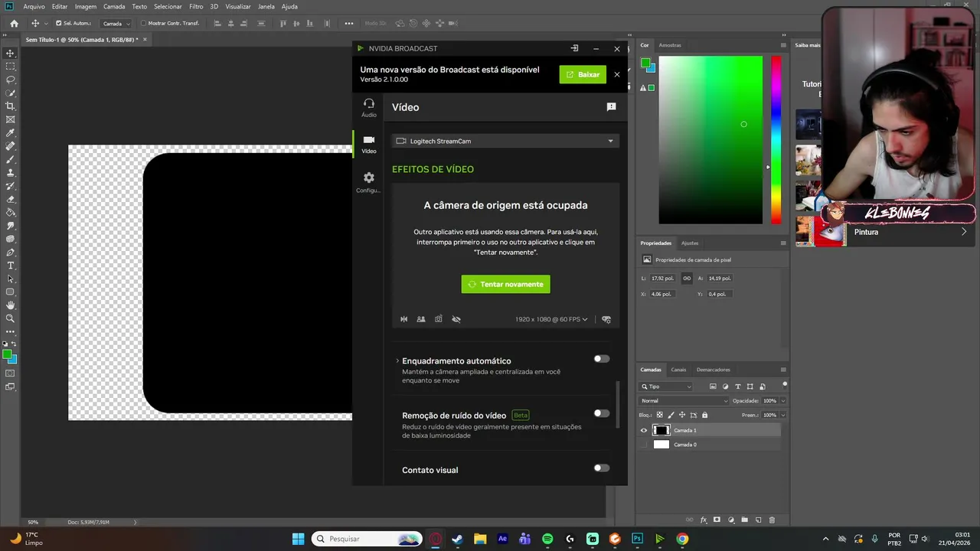Click the green foreground color swatch in toolbar
Image resolution: width=980 pixels, height=551 pixels.
(7, 354)
